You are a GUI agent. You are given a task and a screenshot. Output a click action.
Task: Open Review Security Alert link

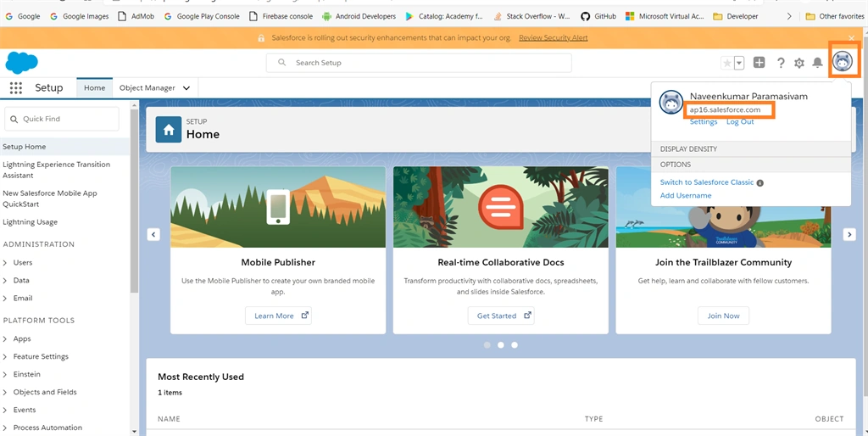pos(553,37)
